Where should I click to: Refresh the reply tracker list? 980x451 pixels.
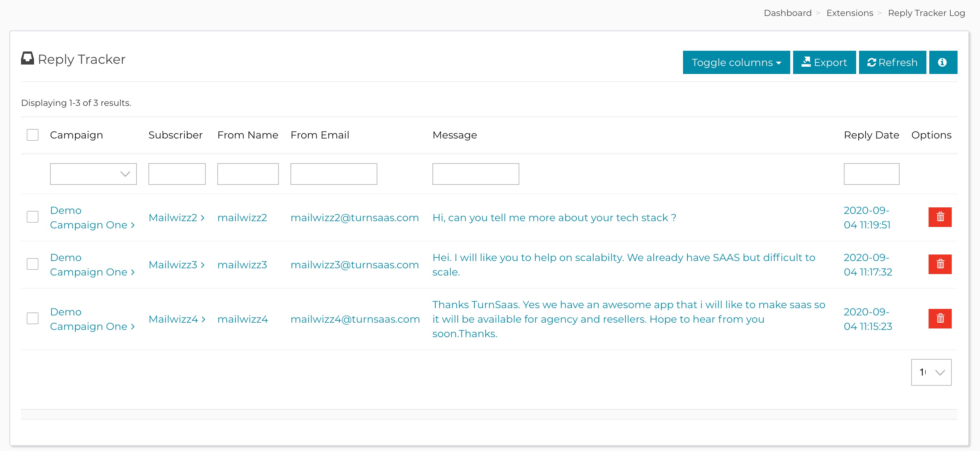point(892,62)
